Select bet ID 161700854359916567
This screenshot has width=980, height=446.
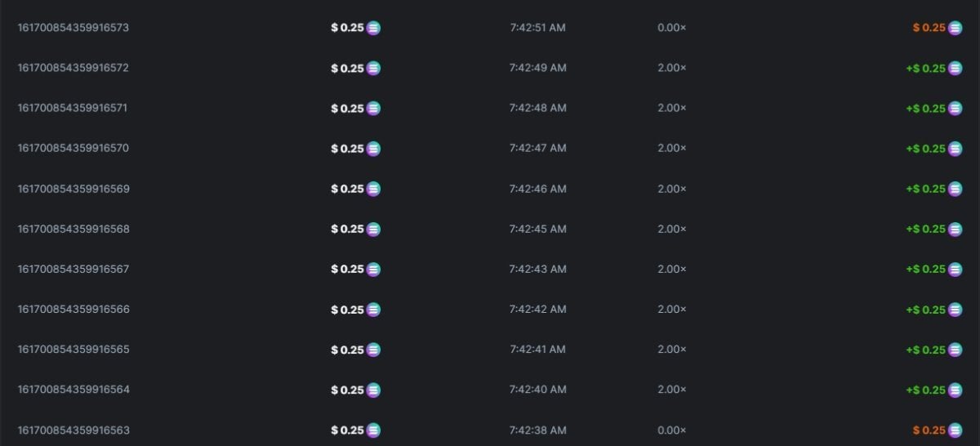pos(73,269)
